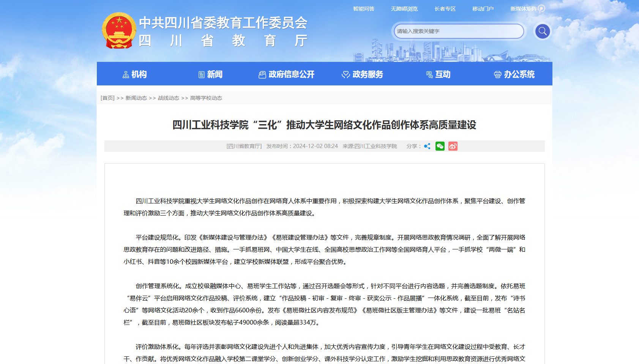
Task: Open the 政府信息公开 menu item
Action: point(286,74)
